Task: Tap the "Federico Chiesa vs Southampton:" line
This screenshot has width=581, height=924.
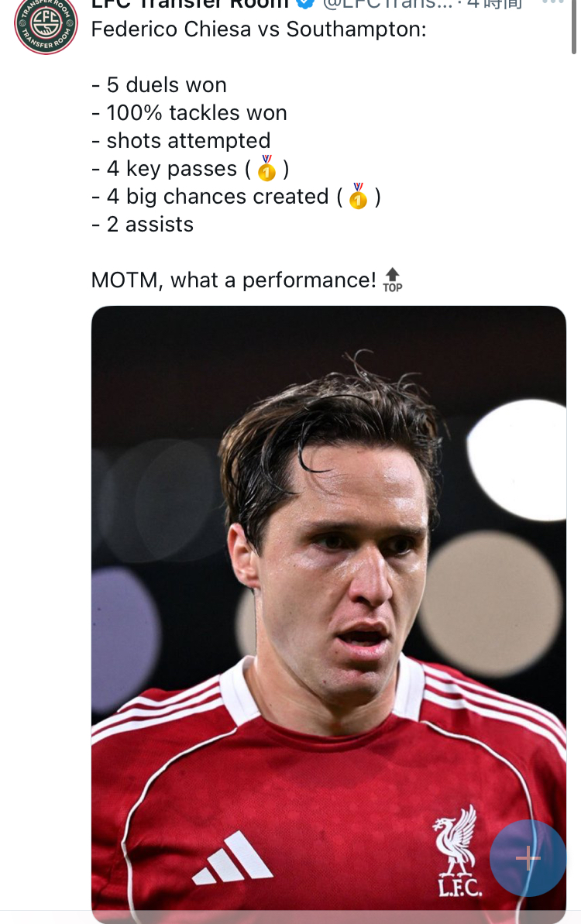Action: pyautogui.click(x=259, y=30)
